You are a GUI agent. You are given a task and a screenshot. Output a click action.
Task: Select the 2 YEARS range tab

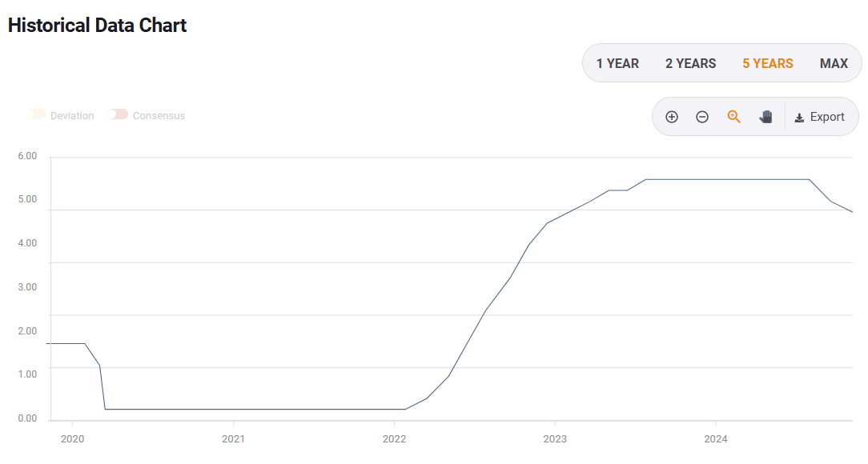click(690, 63)
